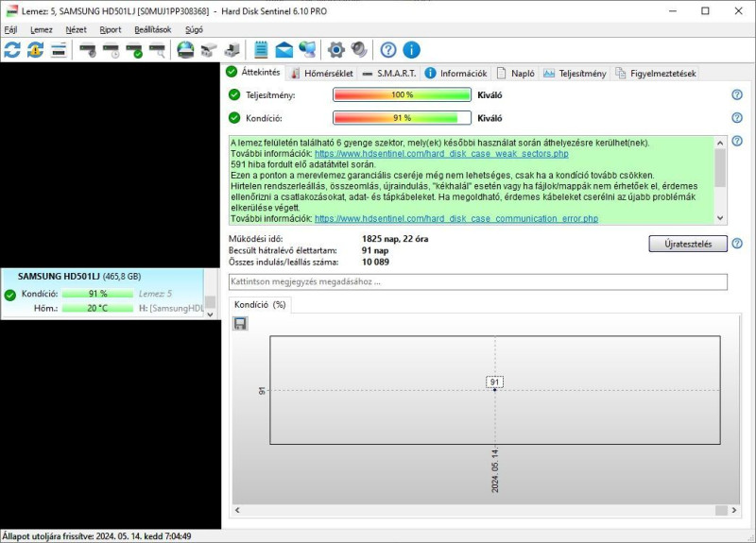The image size is (756, 543).
Task: Click the disk panel Hőm. 20 °C bar
Action: 97,309
